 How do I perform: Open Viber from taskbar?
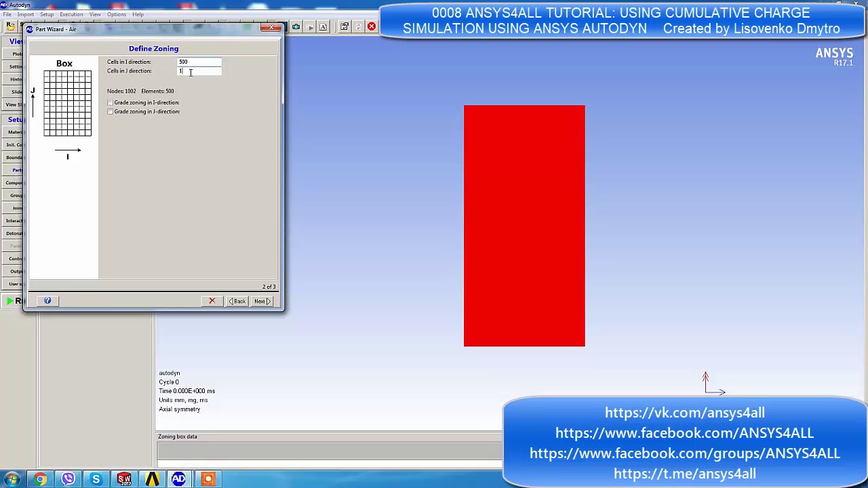[68, 479]
